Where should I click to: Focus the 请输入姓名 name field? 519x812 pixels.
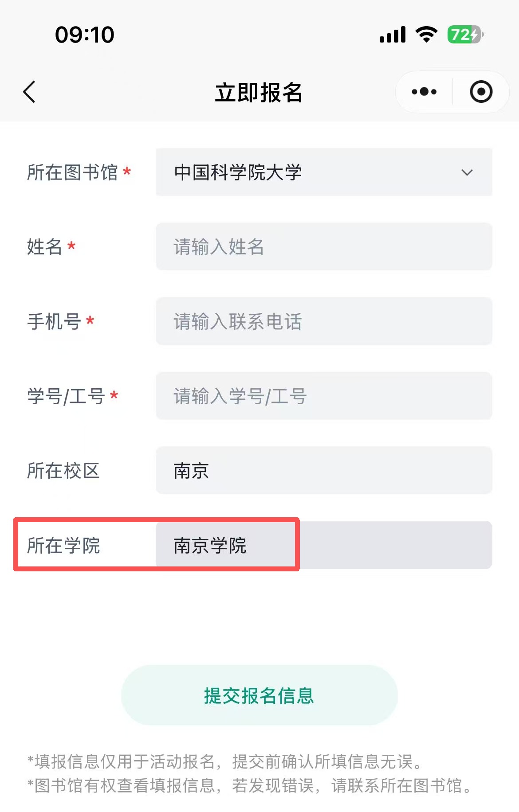324,246
